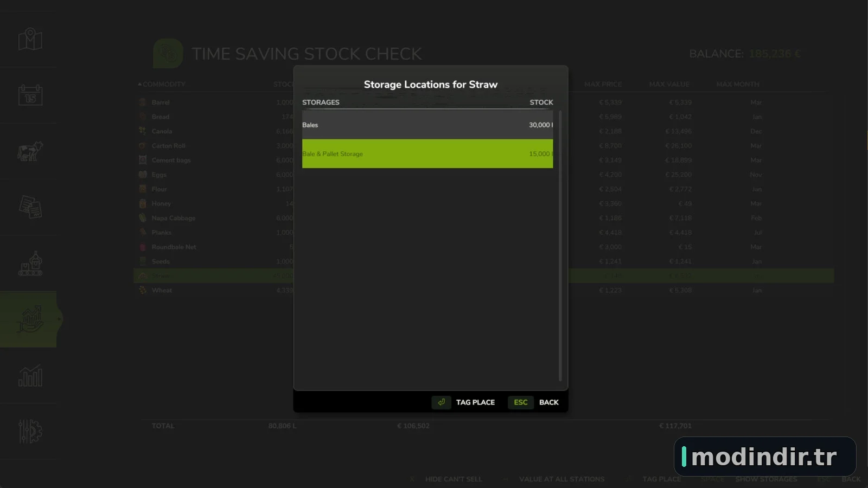Click the Wheat commodity icon

(143, 290)
